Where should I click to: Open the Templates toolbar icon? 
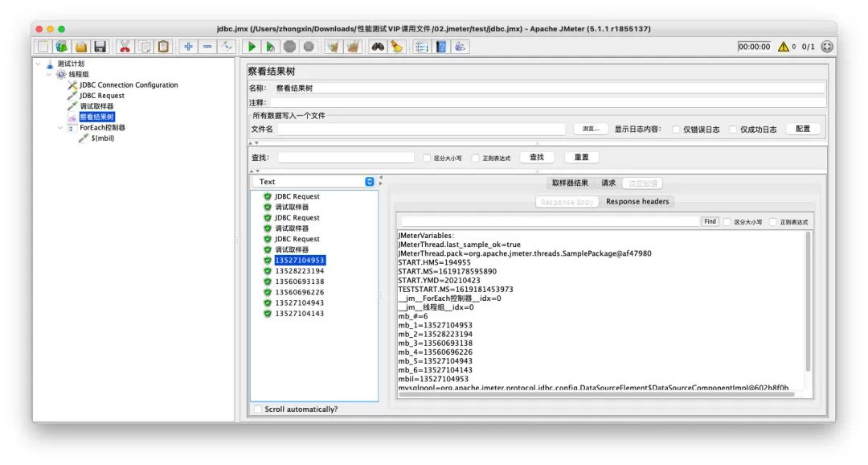coord(61,47)
